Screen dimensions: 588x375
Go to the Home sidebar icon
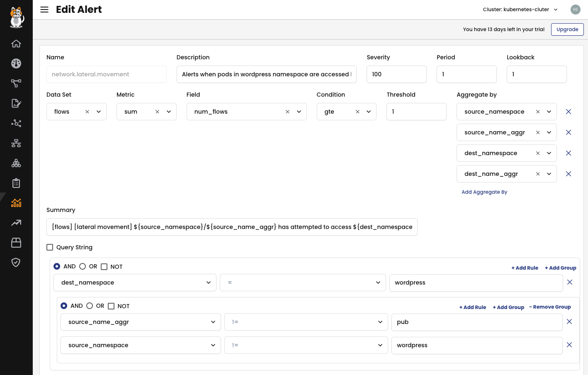point(16,44)
